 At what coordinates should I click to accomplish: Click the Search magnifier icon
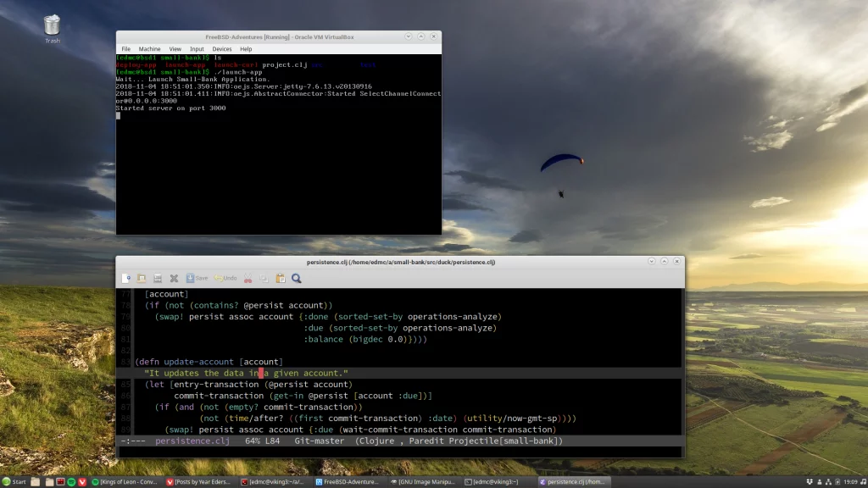297,278
